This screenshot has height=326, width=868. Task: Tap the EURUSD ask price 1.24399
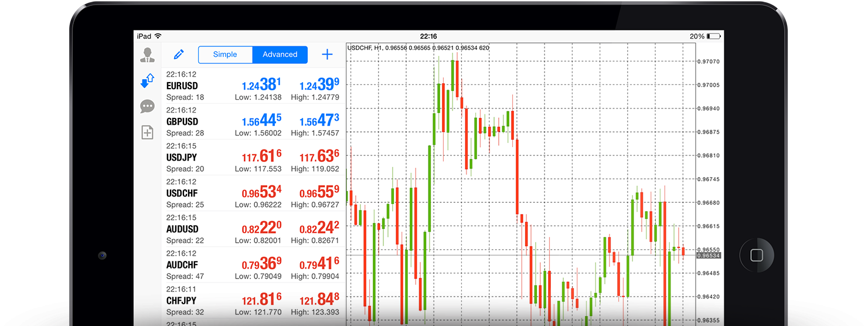[x=319, y=86]
